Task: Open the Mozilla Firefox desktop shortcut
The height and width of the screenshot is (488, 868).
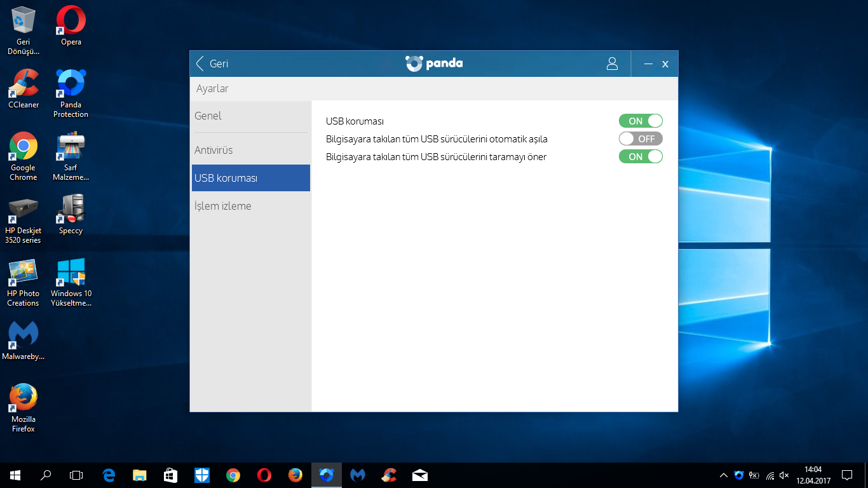Action: (x=24, y=408)
